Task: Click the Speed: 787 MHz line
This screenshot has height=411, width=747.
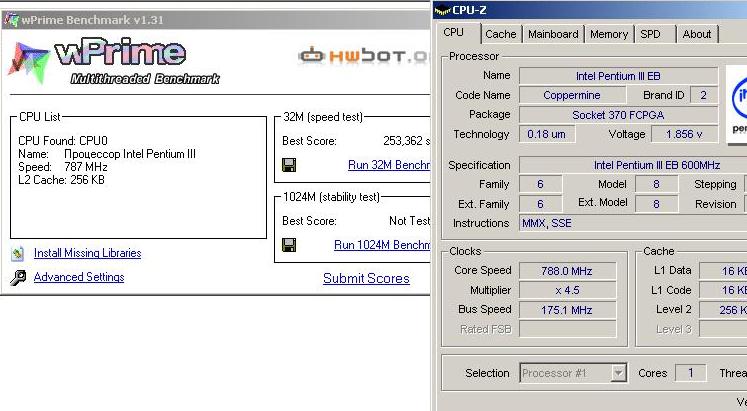Action: coord(63,167)
